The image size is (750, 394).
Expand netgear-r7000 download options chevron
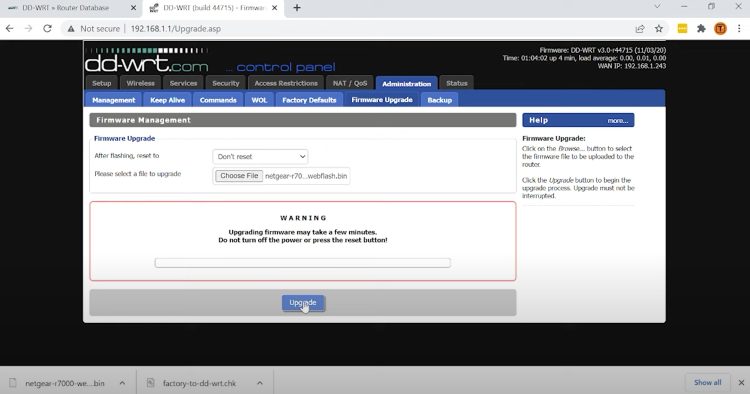[x=122, y=383]
